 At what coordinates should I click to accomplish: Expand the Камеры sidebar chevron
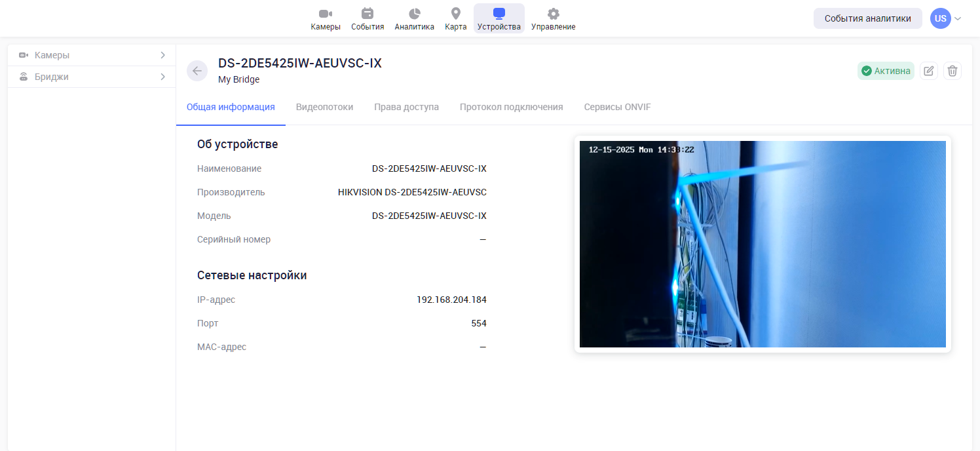(x=162, y=55)
